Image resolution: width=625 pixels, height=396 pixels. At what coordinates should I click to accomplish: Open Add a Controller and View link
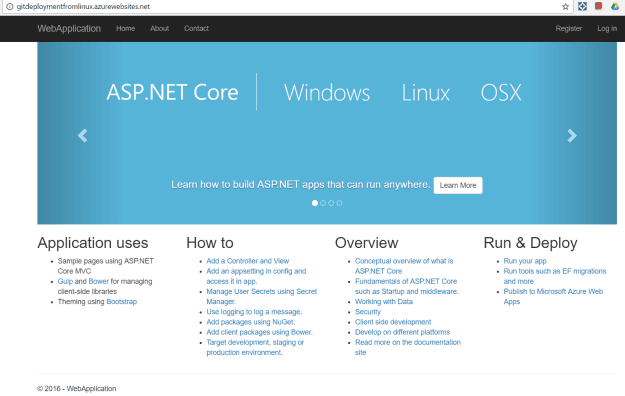[248, 261]
